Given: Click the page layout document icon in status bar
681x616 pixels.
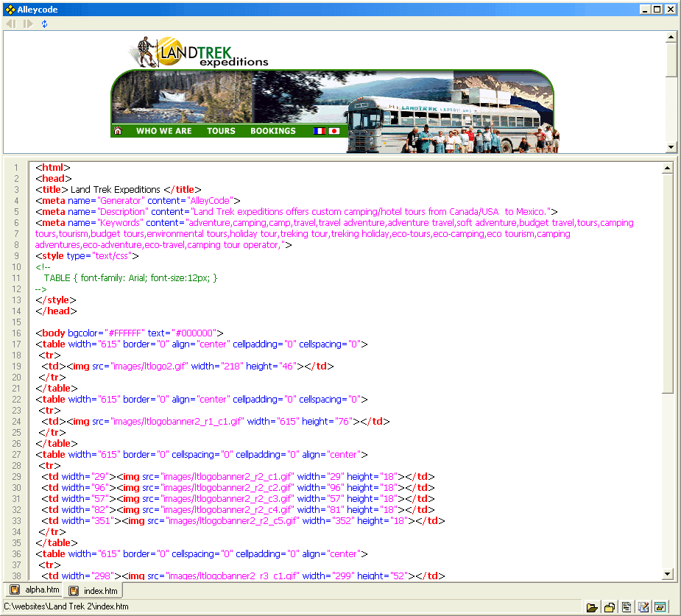Looking at the screenshot, I should coord(627,607).
